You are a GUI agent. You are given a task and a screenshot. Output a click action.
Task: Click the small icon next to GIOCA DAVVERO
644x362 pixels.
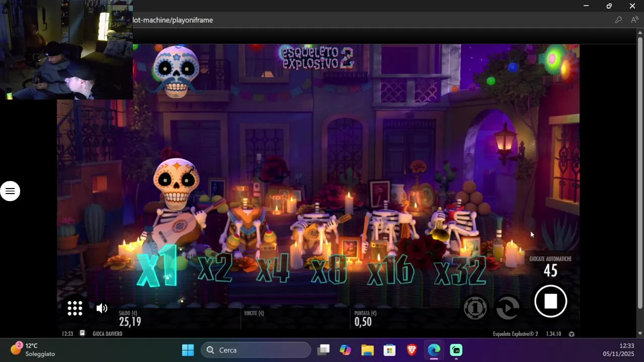[x=82, y=333]
